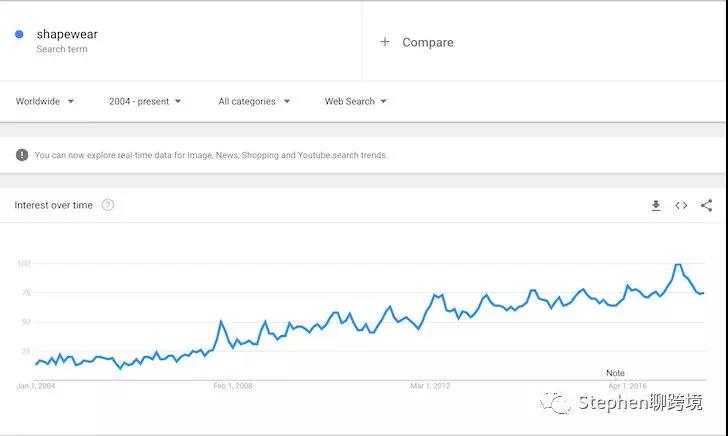Click the Compare button

pyautogui.click(x=427, y=42)
